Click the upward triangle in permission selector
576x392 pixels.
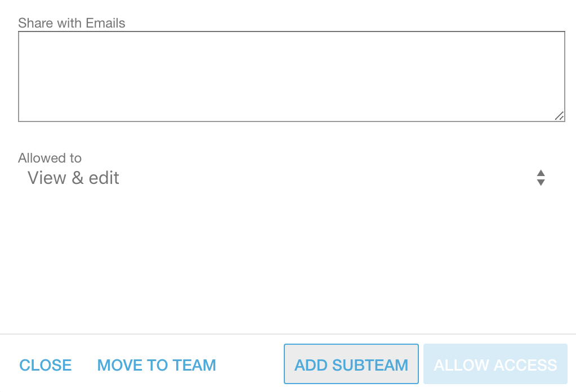(x=541, y=173)
